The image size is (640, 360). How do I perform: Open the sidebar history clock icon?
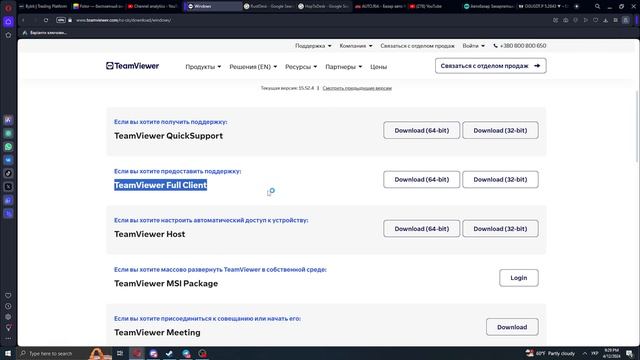[x=8, y=306]
